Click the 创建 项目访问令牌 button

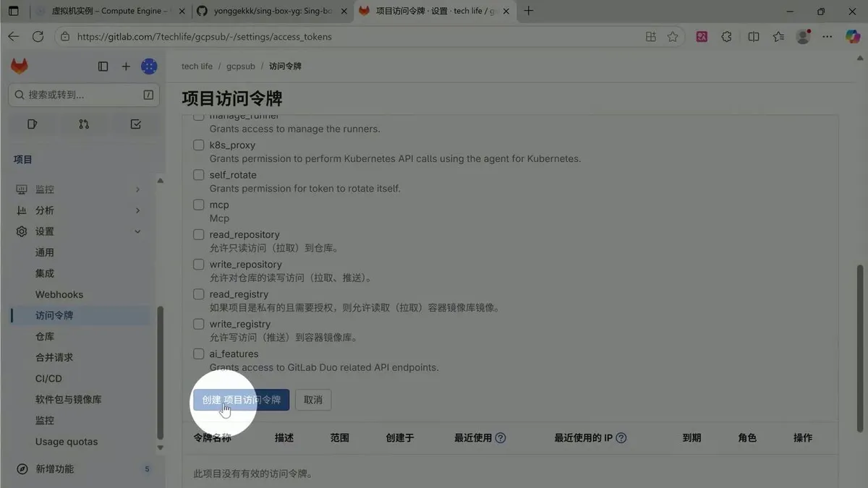240,399
